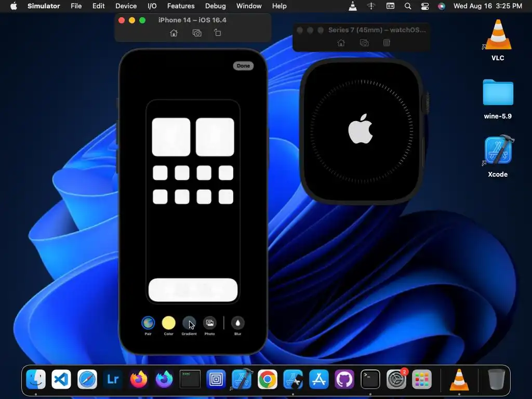532x399 pixels.
Task: Select the Gradient wallpaper option
Action: 189,323
